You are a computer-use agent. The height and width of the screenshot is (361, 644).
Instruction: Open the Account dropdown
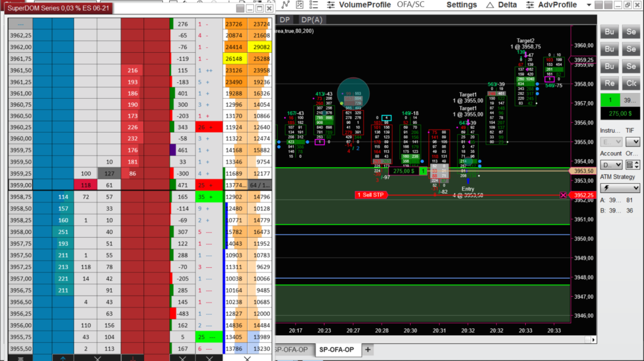(x=611, y=165)
